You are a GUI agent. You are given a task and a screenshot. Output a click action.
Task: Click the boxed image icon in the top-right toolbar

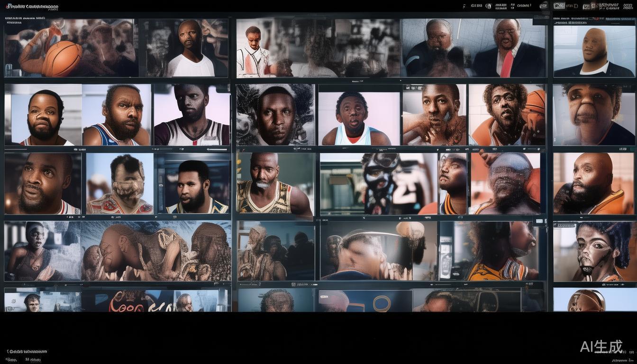[559, 6]
